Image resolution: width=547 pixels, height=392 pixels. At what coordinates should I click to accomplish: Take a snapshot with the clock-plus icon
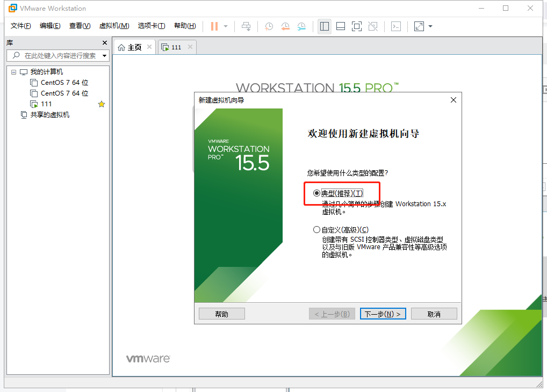tap(269, 26)
